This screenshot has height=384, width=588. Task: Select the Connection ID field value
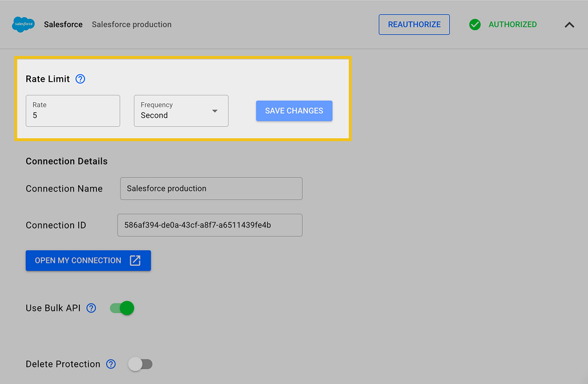coord(209,225)
